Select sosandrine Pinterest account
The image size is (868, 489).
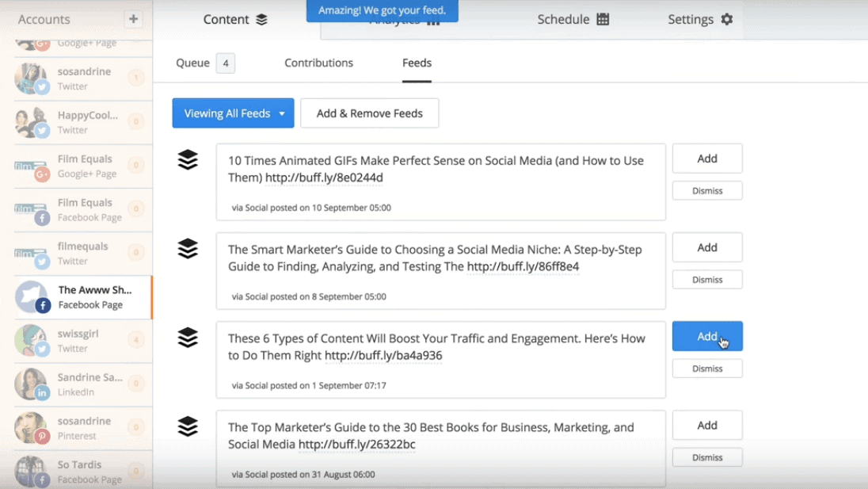pyautogui.click(x=83, y=429)
